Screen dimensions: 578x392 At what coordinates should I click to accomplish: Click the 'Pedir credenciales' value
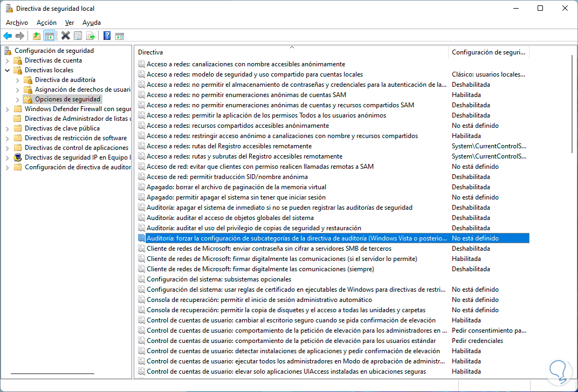click(x=477, y=341)
